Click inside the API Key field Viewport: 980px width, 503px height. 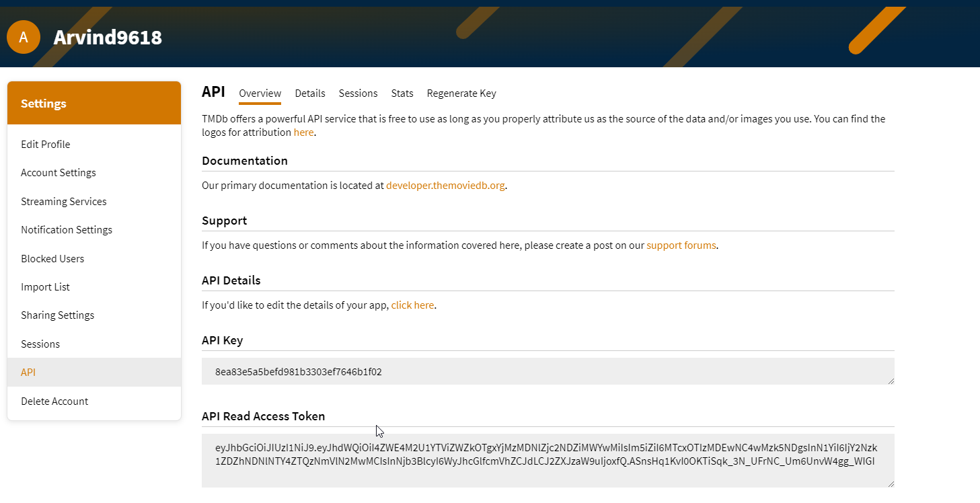point(548,371)
